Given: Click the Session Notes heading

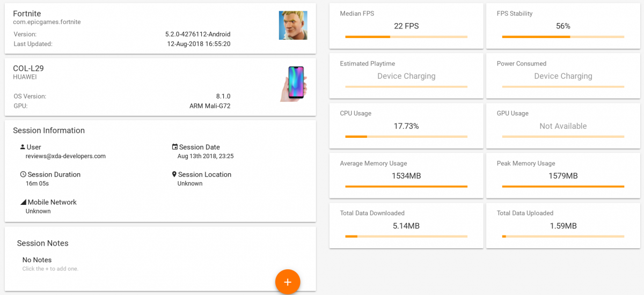Looking at the screenshot, I should [x=43, y=243].
